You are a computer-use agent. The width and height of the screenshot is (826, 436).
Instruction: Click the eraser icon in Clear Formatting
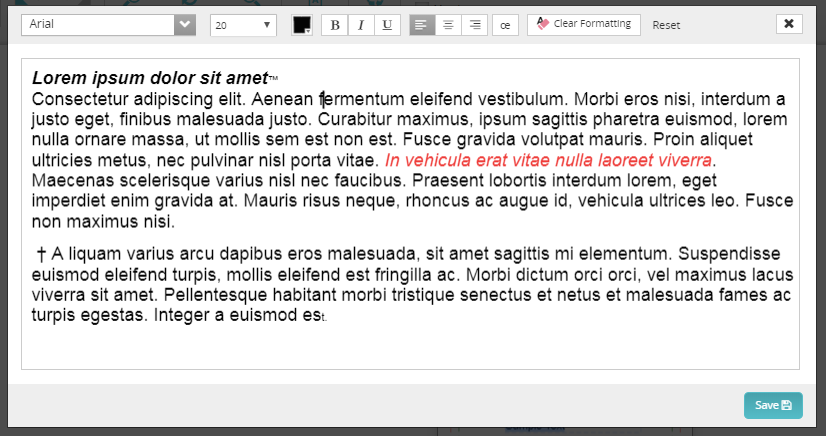click(x=543, y=24)
